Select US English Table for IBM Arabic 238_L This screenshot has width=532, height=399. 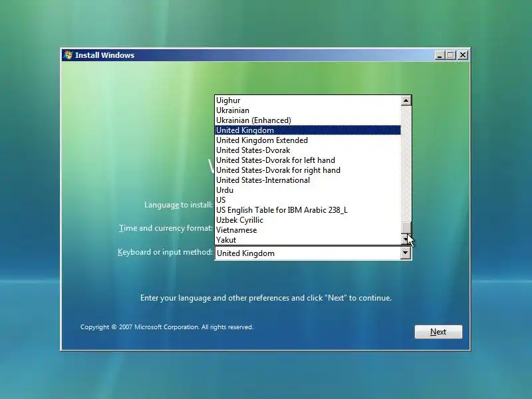point(308,210)
